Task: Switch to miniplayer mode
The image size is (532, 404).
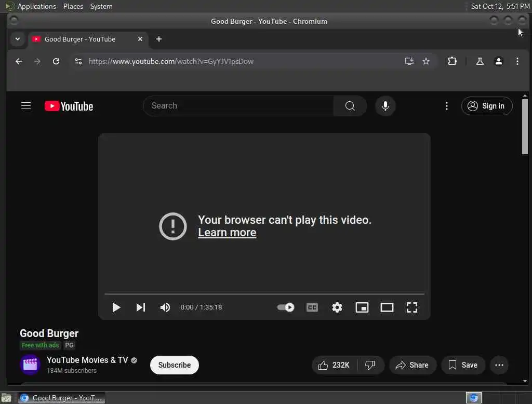Action: [x=362, y=307]
